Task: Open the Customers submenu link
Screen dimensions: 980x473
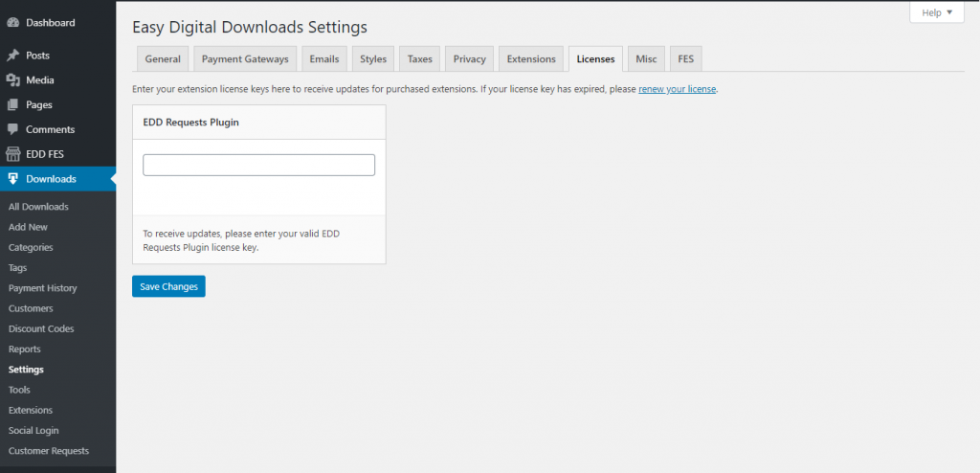Action: coord(31,308)
